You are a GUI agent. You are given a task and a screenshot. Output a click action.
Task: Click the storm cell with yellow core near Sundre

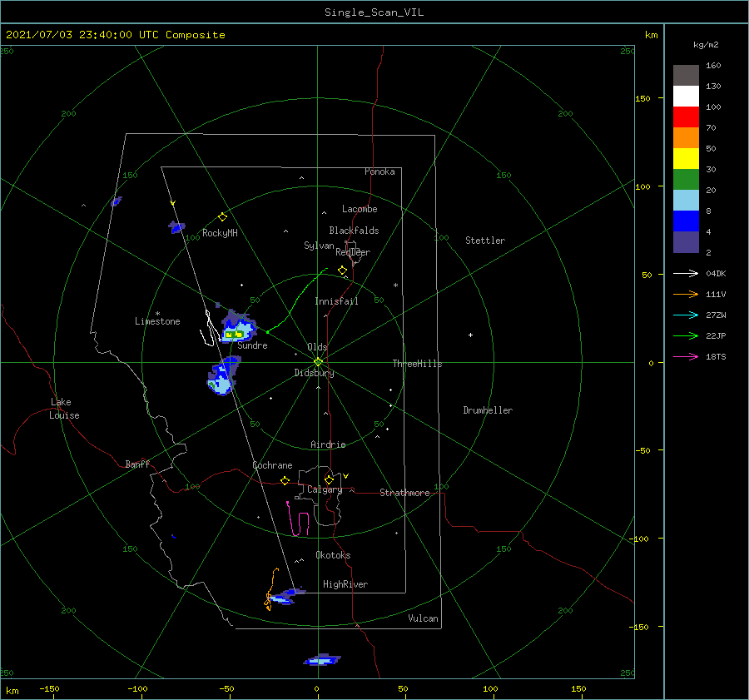point(238,327)
